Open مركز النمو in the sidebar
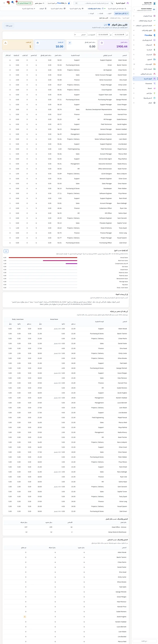Image resolution: width=158 pixels, height=644 pixels. pyautogui.click(x=145, y=93)
